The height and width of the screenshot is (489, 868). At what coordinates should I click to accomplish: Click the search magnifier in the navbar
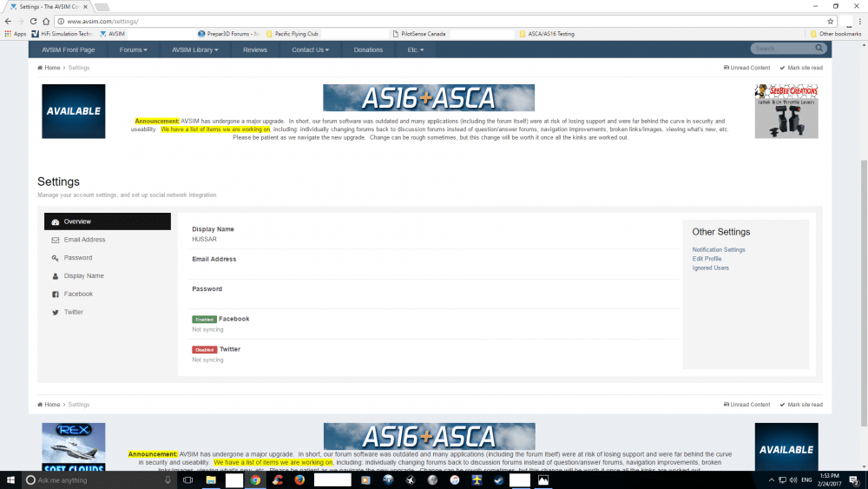[819, 48]
